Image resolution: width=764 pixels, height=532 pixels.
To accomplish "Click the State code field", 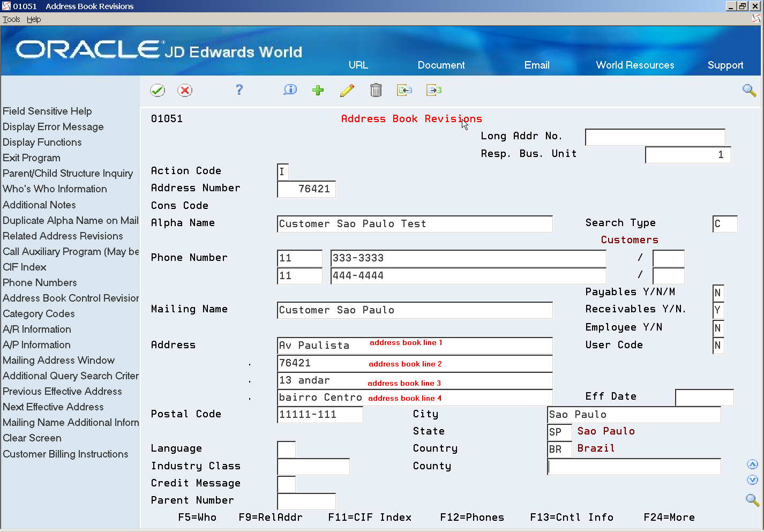I will pyautogui.click(x=560, y=432).
